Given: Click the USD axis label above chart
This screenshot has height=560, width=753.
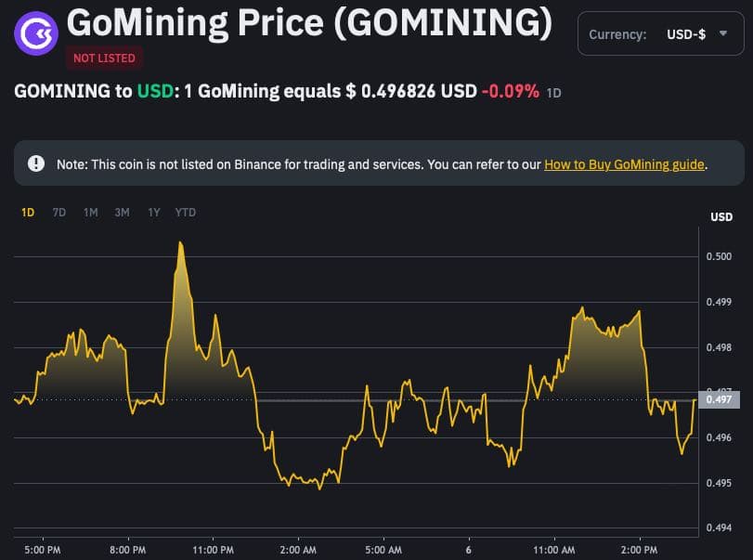Looking at the screenshot, I should 721,217.
